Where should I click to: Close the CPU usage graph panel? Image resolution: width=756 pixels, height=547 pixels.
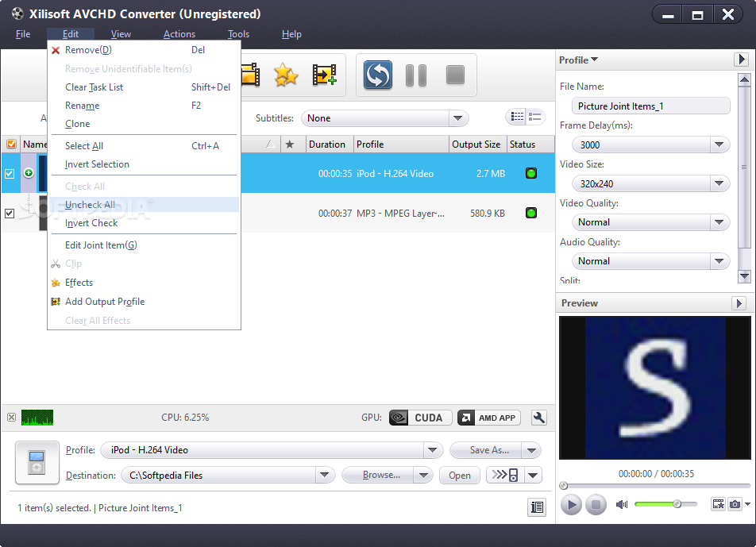point(12,418)
